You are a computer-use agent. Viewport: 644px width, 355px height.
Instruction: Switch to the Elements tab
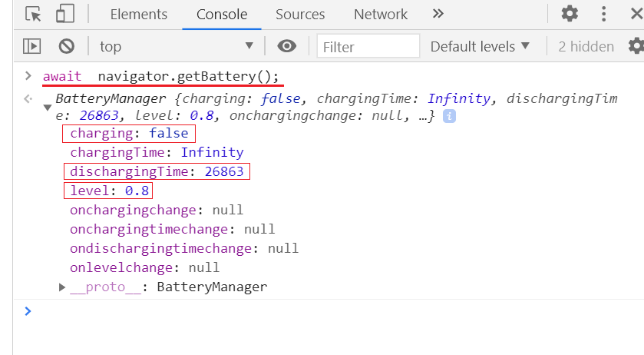[138, 15]
